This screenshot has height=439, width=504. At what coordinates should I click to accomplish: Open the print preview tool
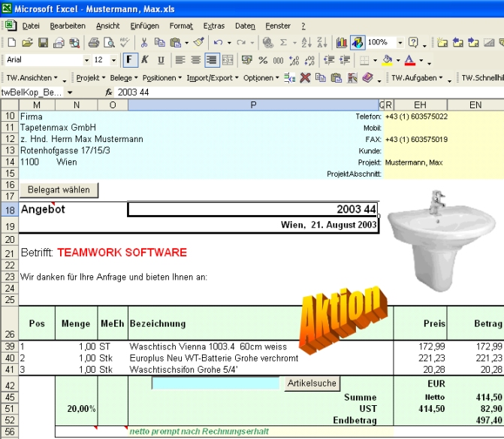pyautogui.click(x=108, y=43)
